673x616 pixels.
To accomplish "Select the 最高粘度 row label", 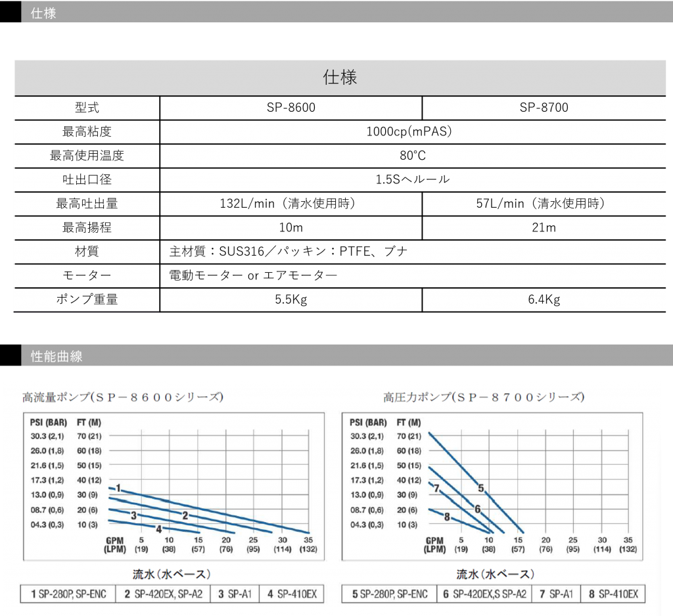I will point(87,131).
